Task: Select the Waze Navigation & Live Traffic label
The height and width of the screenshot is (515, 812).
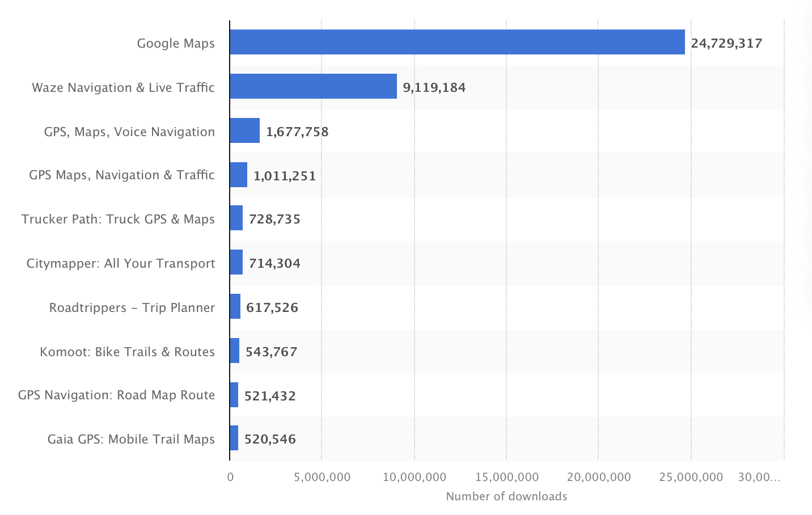Action: (x=123, y=87)
